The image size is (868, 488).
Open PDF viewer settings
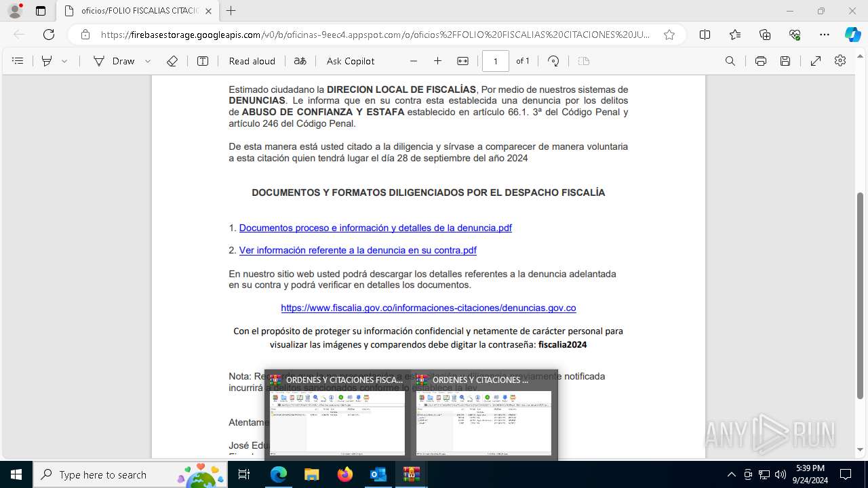[840, 61]
